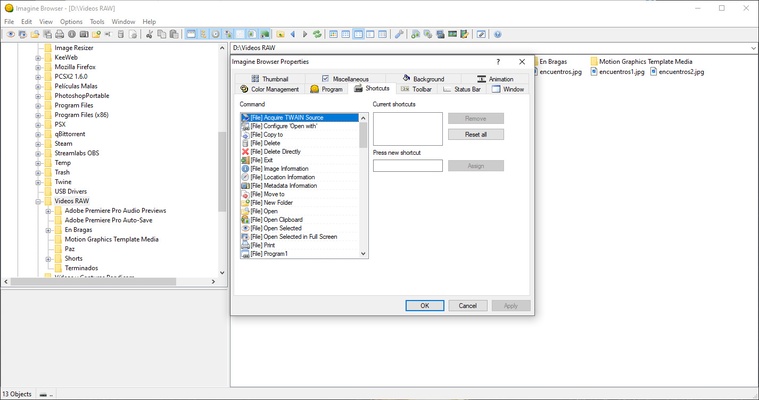Expand the Mozilla Firefox folder node
The width and height of the screenshot is (759, 400).
(x=38, y=67)
